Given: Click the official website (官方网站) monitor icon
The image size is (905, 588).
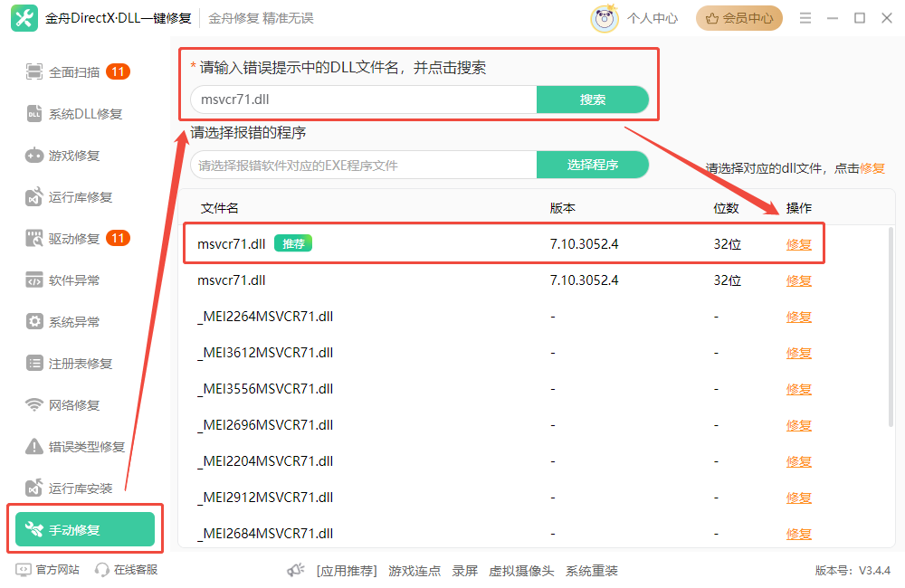Looking at the screenshot, I should point(24,570).
